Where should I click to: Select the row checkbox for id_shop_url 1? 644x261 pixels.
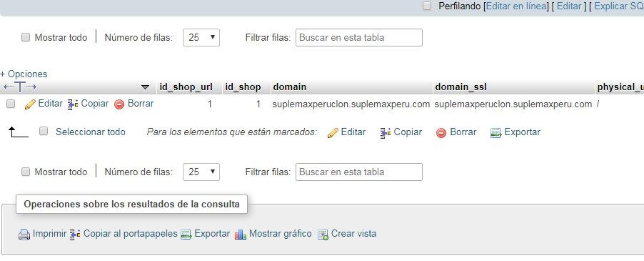[x=11, y=104]
